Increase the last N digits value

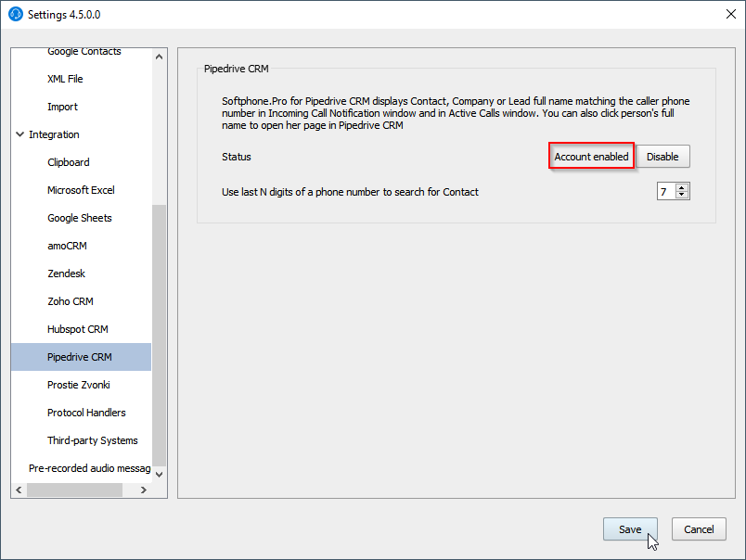[683, 187]
